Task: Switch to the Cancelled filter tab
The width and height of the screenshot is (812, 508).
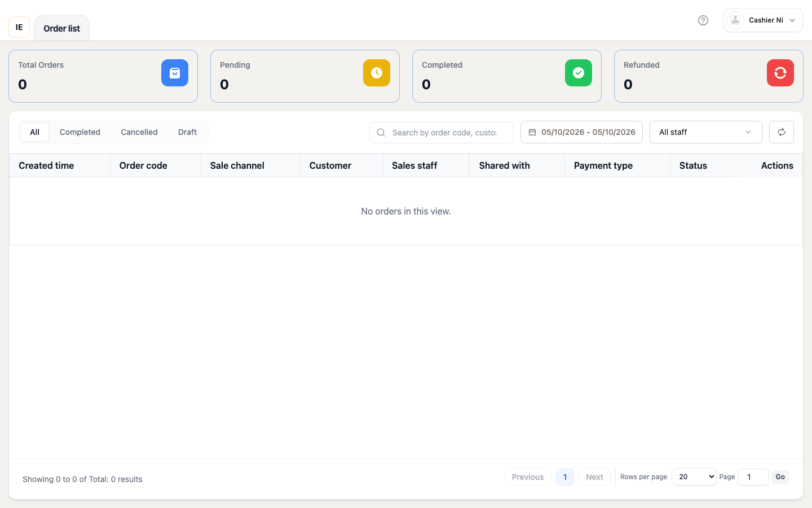Action: (x=139, y=132)
